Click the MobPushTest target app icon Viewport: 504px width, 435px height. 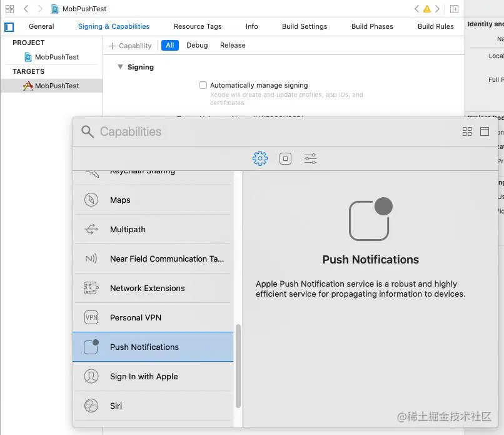28,86
